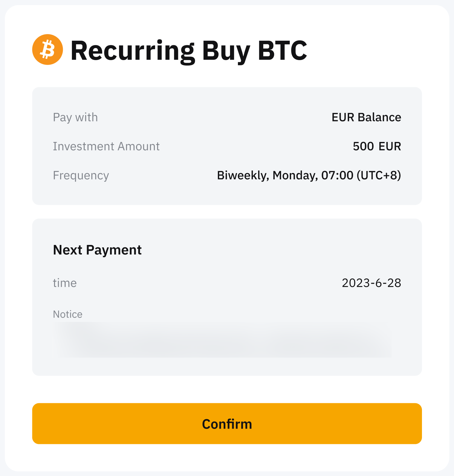Image resolution: width=454 pixels, height=476 pixels.
Task: Click the Investment Amount label
Action: (106, 146)
